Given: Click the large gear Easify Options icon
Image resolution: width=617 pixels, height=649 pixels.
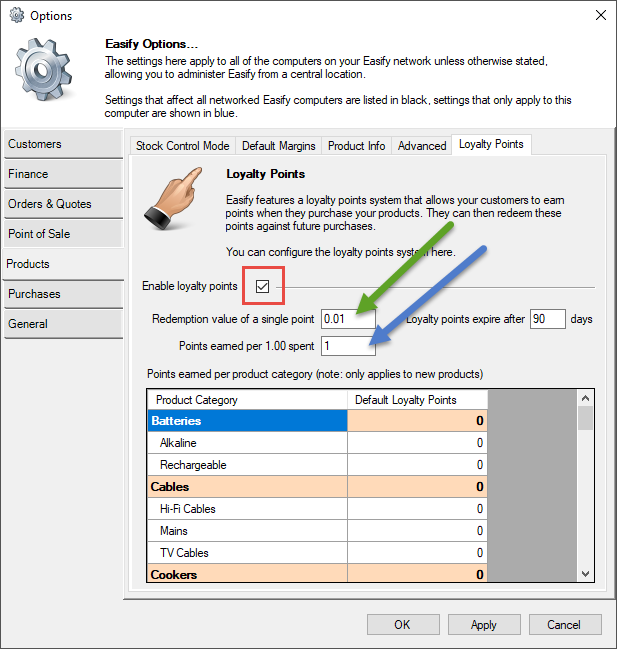Looking at the screenshot, I should [45, 76].
